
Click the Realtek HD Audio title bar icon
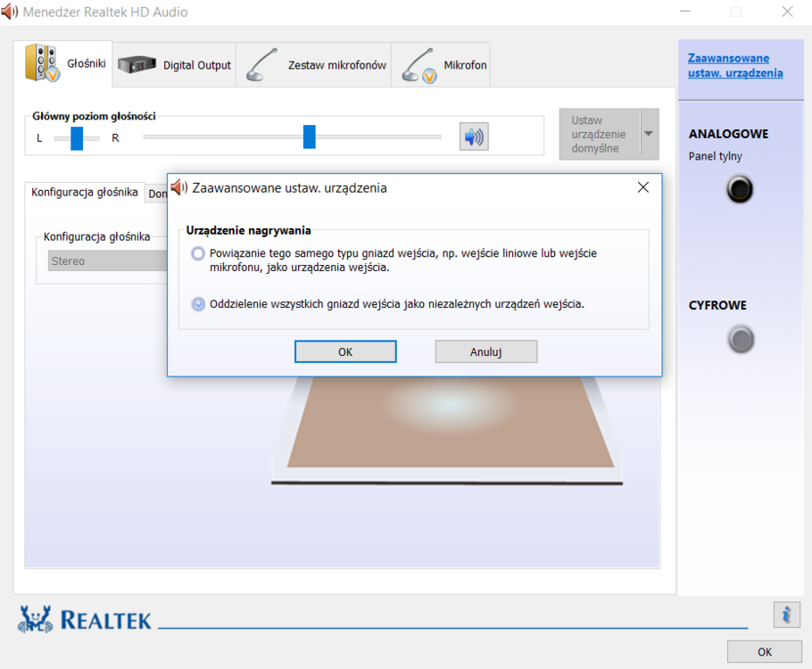(9, 12)
